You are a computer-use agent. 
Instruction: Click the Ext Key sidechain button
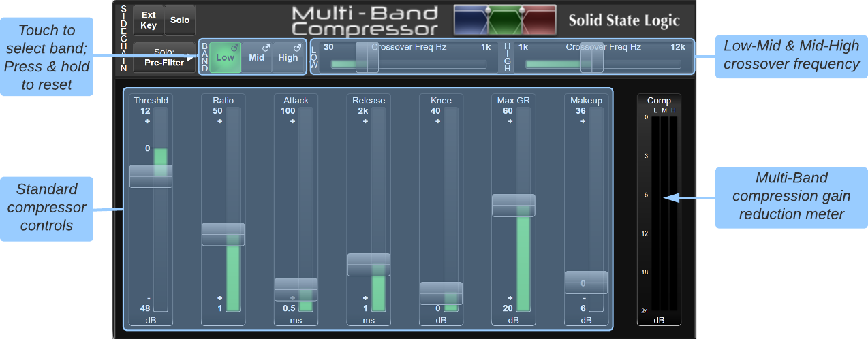pyautogui.click(x=149, y=20)
